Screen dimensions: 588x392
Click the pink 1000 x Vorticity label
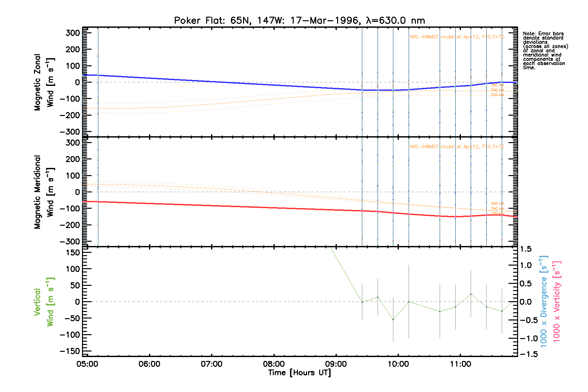(x=557, y=301)
